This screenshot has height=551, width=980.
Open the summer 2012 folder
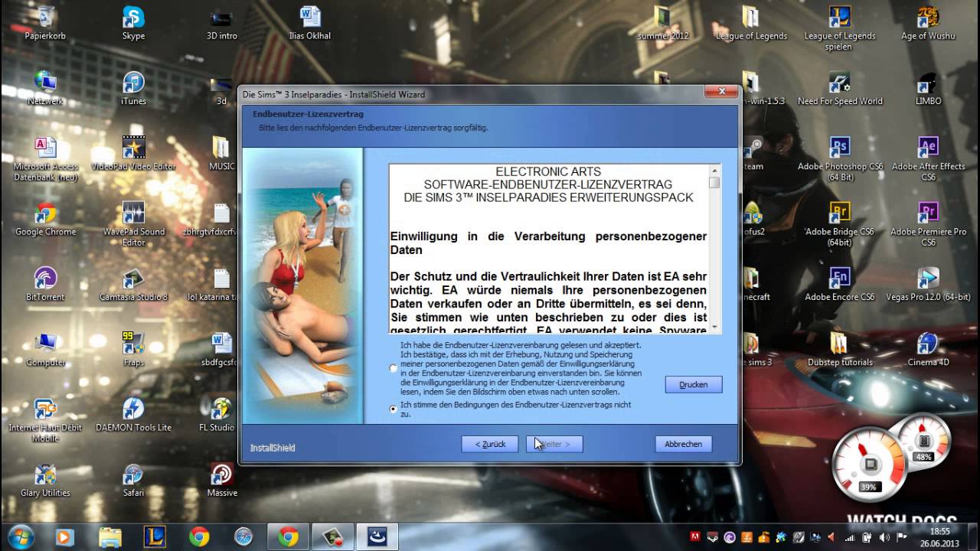tap(663, 22)
